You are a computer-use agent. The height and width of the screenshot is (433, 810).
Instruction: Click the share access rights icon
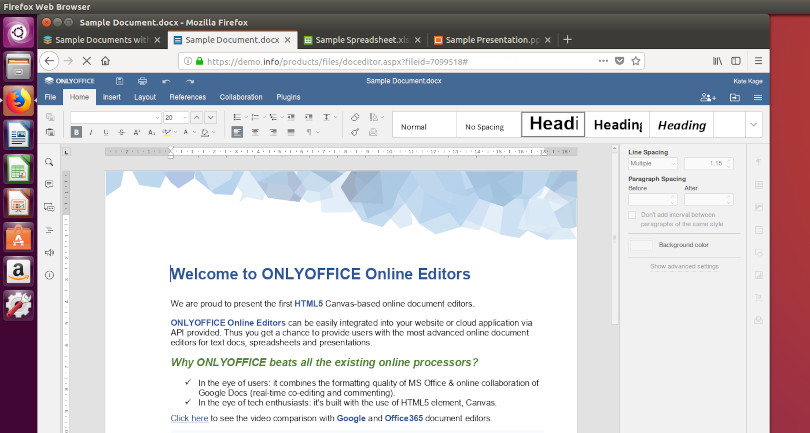tap(708, 97)
